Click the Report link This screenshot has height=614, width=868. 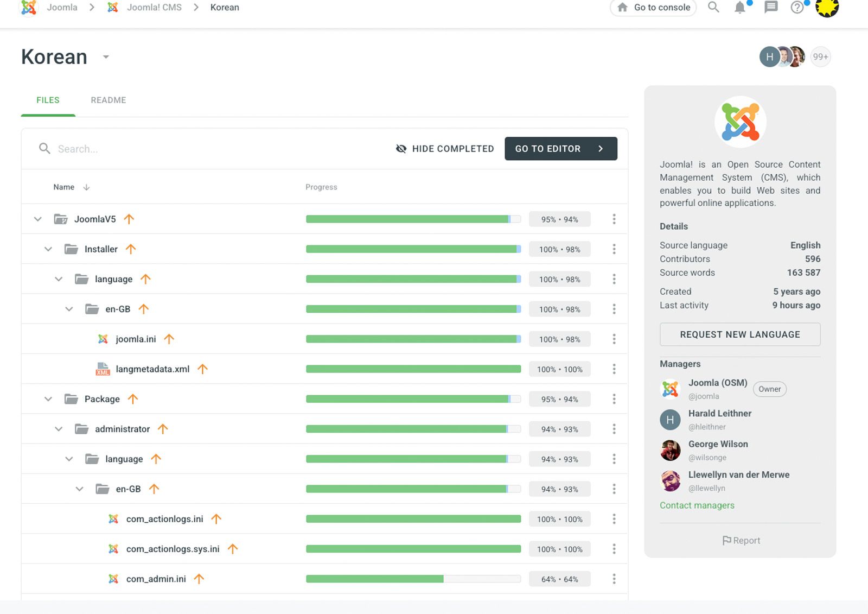(741, 540)
